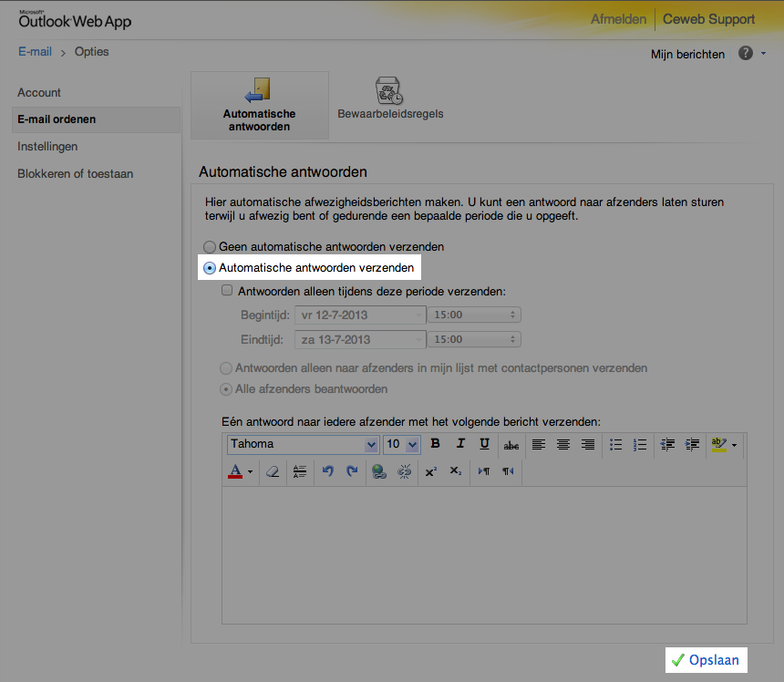Select Geen automatische antwoorden verzenden
Image resolution: width=784 pixels, height=682 pixels.
(210, 246)
